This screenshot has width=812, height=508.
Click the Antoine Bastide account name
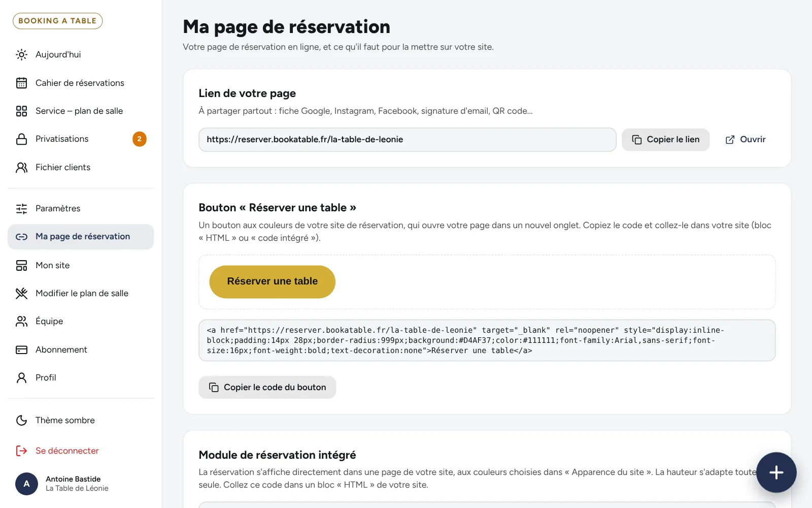coord(73,479)
